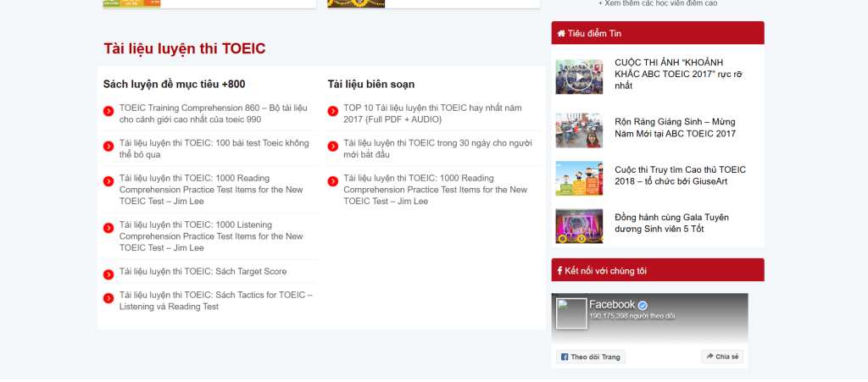Image resolution: width=868 pixels, height=382 pixels.
Task: Click home icon in Tiêu điểm Tin header
Action: point(561,33)
